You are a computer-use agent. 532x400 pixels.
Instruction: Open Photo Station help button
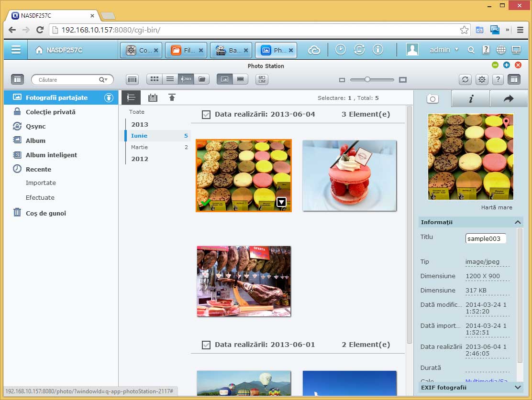(x=498, y=80)
